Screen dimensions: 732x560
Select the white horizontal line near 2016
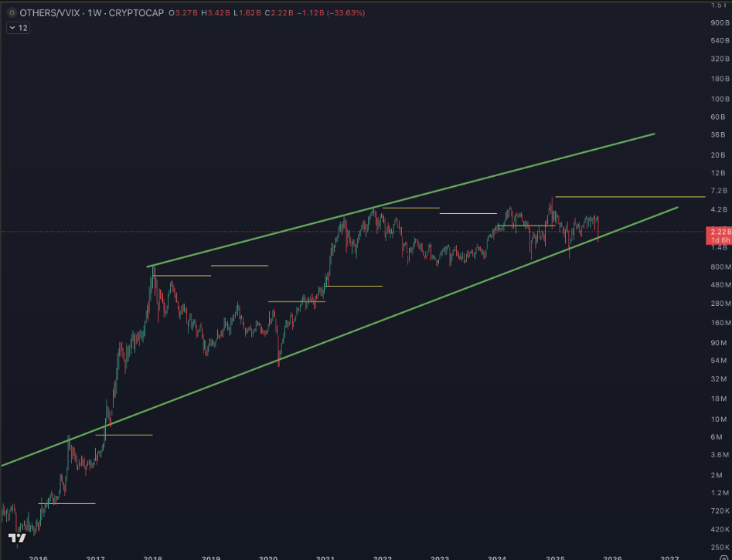tap(67, 504)
